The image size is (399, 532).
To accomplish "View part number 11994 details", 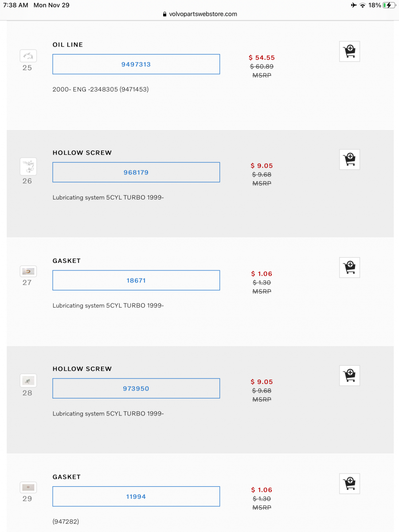I will [136, 497].
